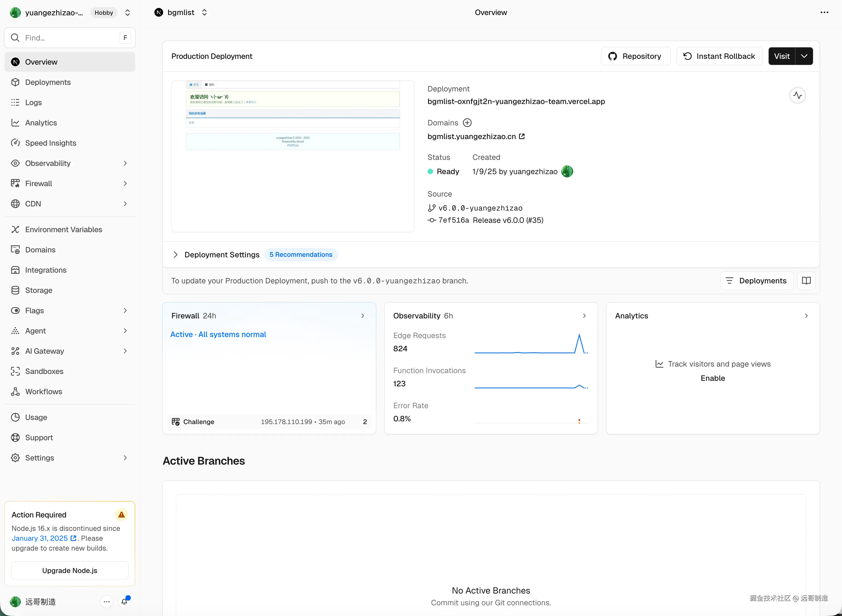This screenshot has width=842, height=616.
Task: Open the GitHub Repository button
Action: click(636, 56)
